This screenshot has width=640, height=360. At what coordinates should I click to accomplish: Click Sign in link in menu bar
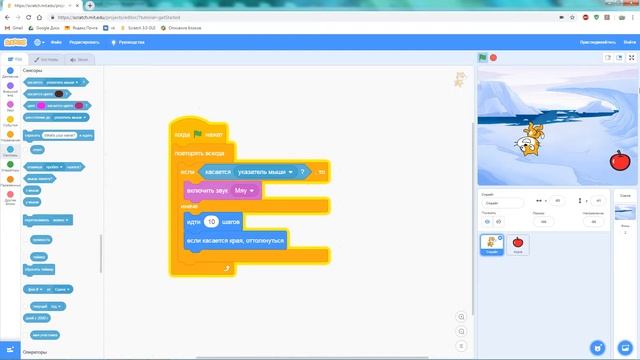629,42
